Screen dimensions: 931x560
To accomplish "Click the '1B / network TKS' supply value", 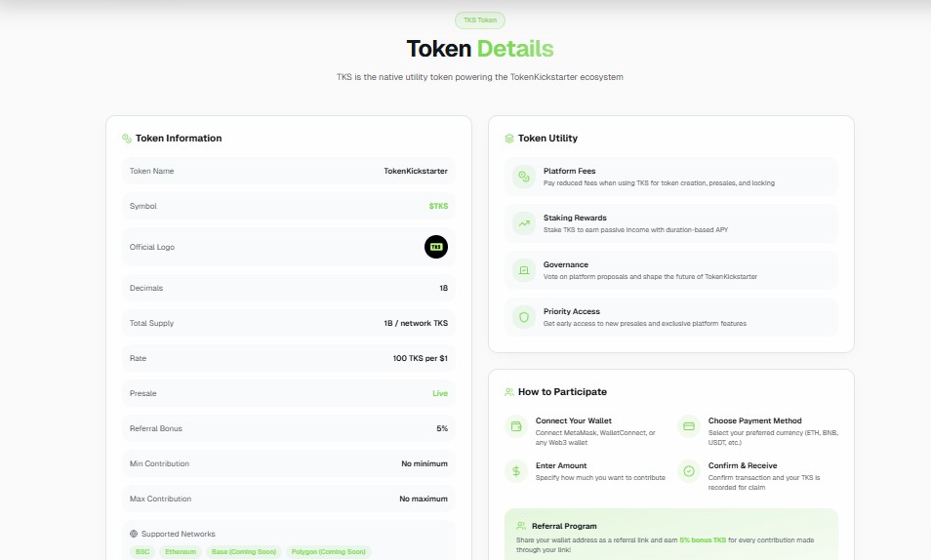I will click(416, 323).
